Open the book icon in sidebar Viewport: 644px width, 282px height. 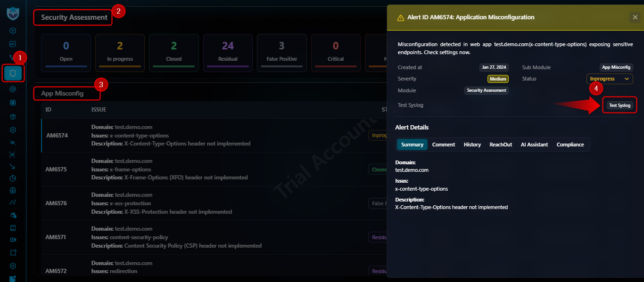(x=13, y=228)
